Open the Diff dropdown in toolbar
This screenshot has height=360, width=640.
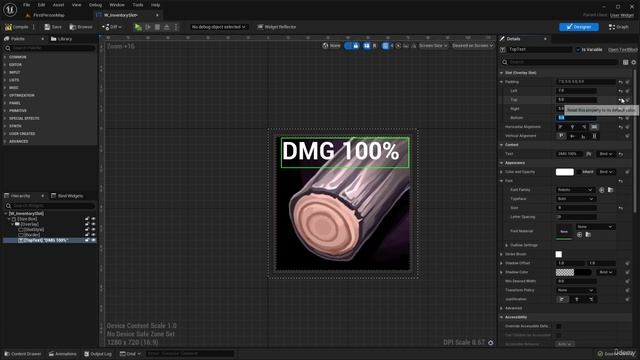coord(111,27)
